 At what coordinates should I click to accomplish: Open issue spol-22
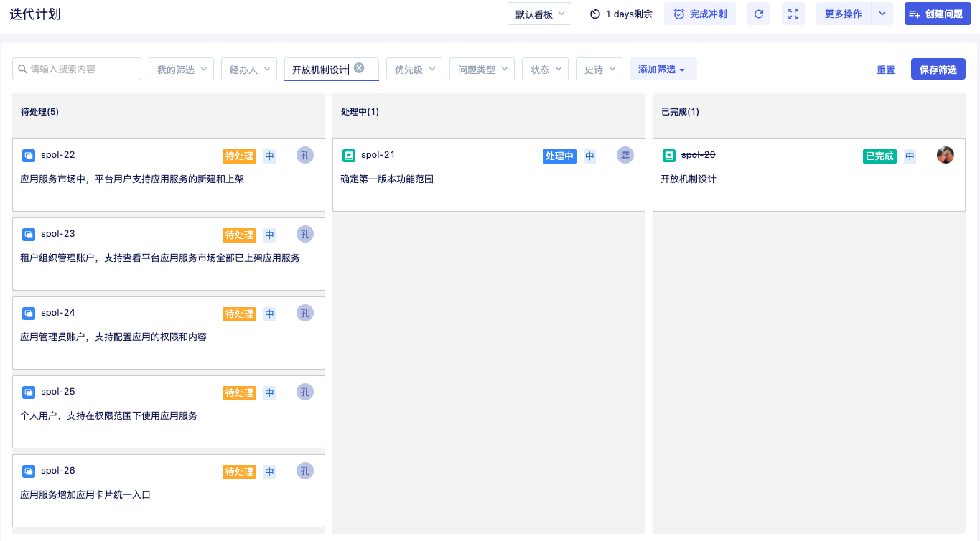tap(58, 154)
